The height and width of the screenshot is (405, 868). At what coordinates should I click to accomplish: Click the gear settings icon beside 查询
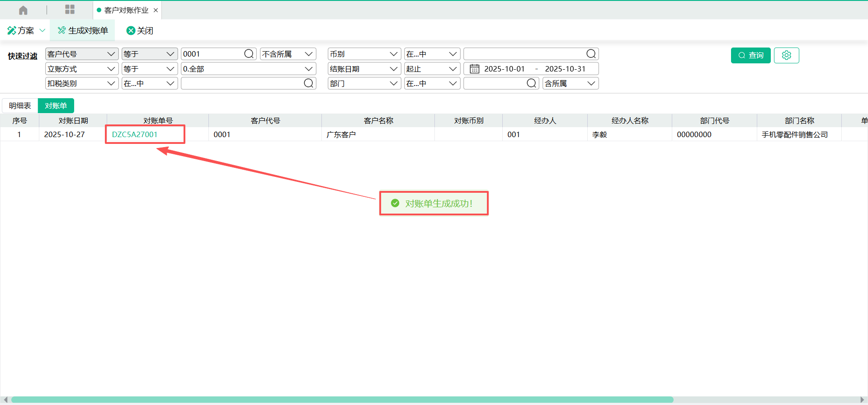[786, 55]
